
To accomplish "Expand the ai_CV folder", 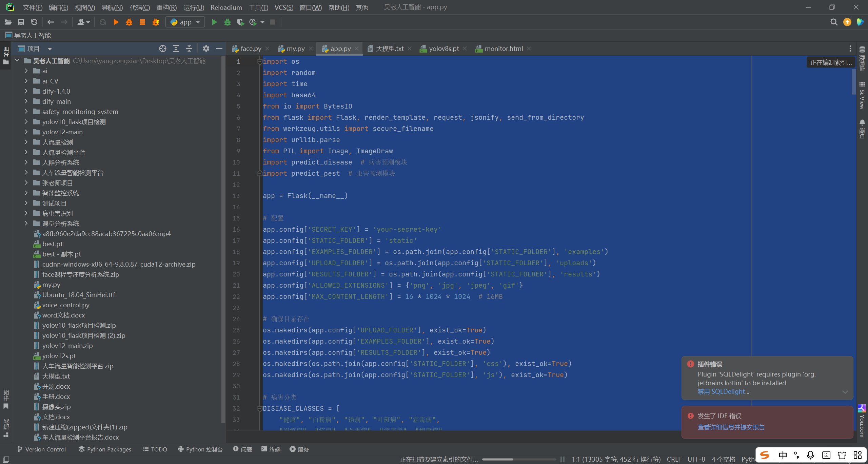I will click(x=26, y=81).
